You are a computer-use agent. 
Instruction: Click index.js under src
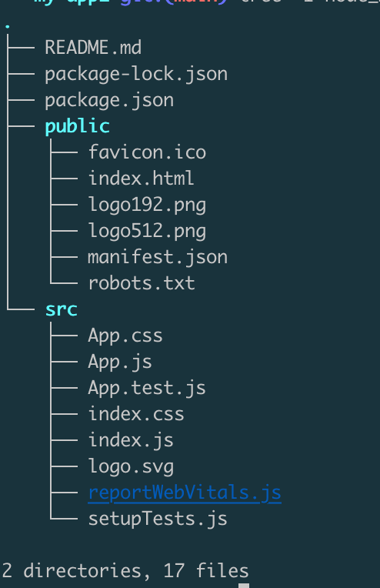(x=131, y=441)
